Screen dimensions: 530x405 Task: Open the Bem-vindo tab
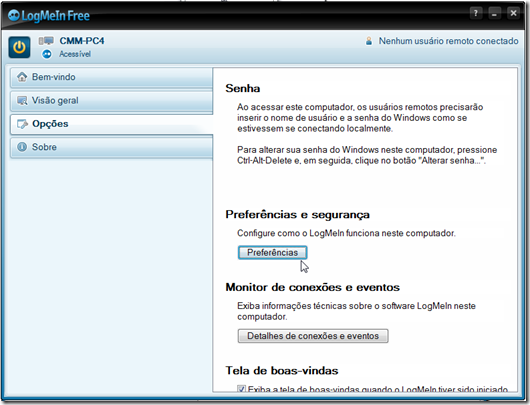112,77
